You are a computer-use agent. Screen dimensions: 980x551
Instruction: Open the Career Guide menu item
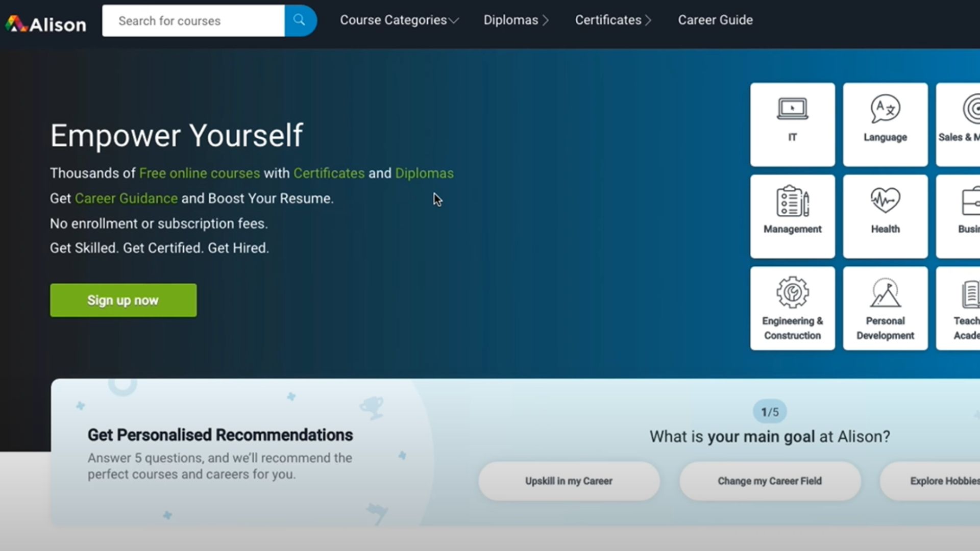(715, 20)
